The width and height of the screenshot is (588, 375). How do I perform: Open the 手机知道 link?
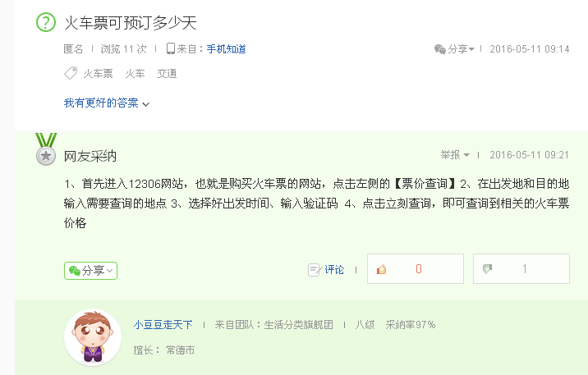pyautogui.click(x=226, y=49)
